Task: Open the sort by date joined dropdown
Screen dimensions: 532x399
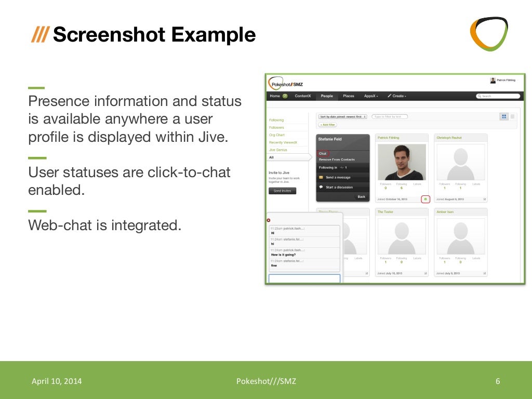Action: coord(343,117)
